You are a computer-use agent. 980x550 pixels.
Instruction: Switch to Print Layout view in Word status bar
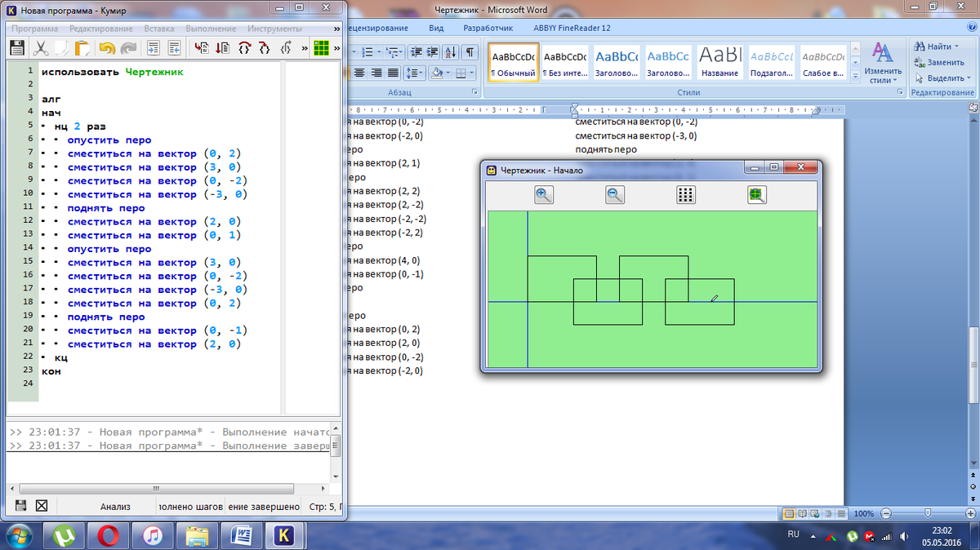(x=789, y=514)
